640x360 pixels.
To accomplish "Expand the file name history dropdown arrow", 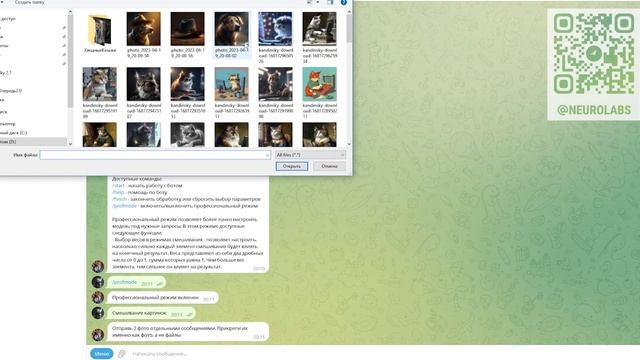I will click(x=267, y=155).
